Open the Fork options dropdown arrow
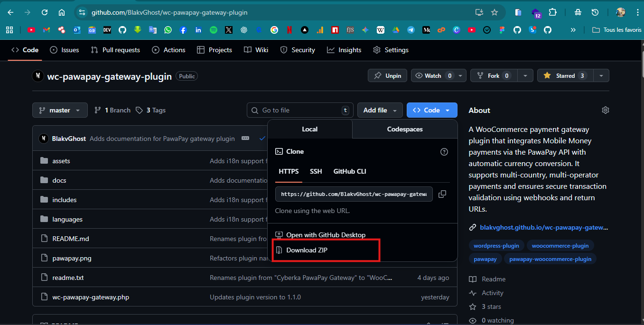This screenshot has width=644, height=325. tap(525, 75)
